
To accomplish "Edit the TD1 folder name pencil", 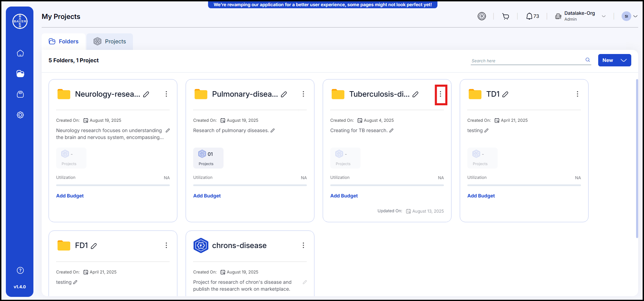I will click(x=505, y=94).
